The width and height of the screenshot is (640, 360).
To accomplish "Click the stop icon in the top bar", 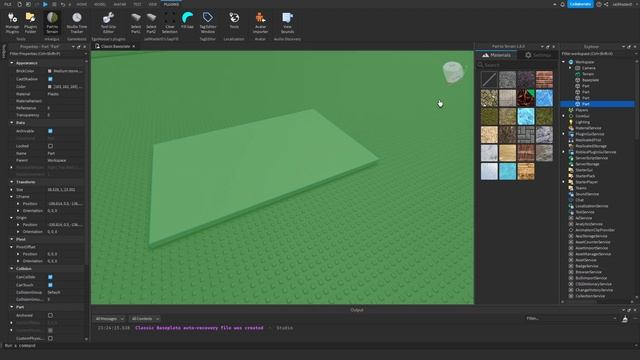I will click(x=54, y=4).
